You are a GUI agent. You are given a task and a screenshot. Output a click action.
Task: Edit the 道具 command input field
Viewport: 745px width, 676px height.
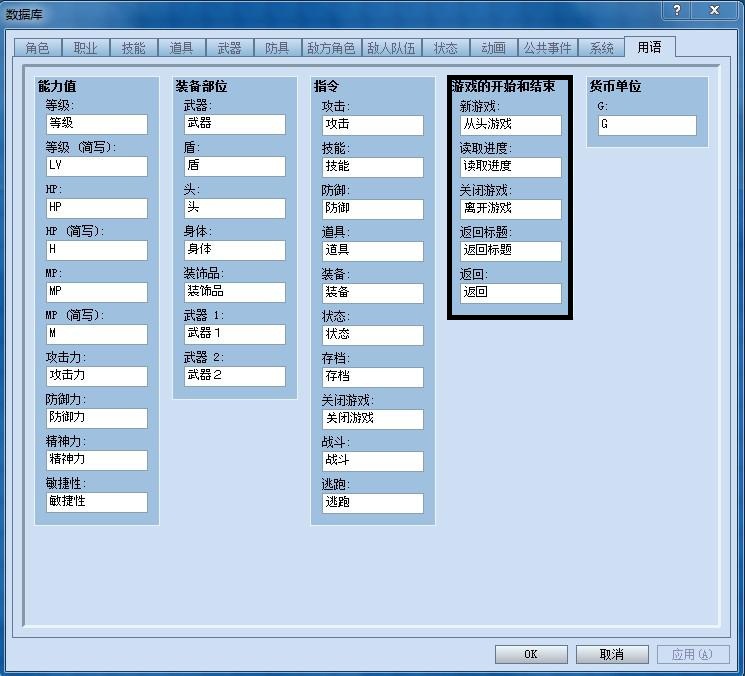click(x=372, y=251)
